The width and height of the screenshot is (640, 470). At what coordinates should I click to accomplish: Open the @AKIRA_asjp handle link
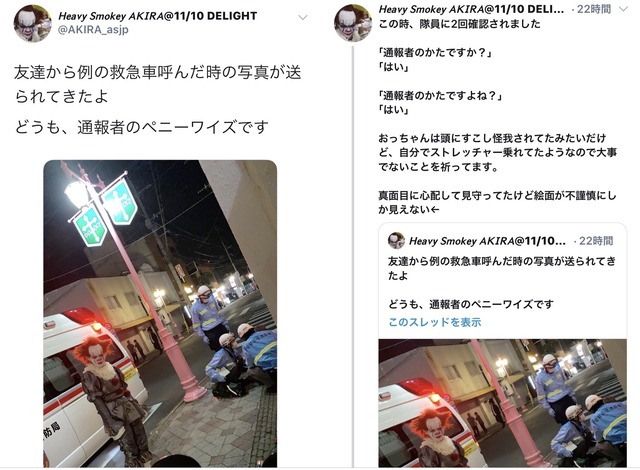(x=93, y=30)
